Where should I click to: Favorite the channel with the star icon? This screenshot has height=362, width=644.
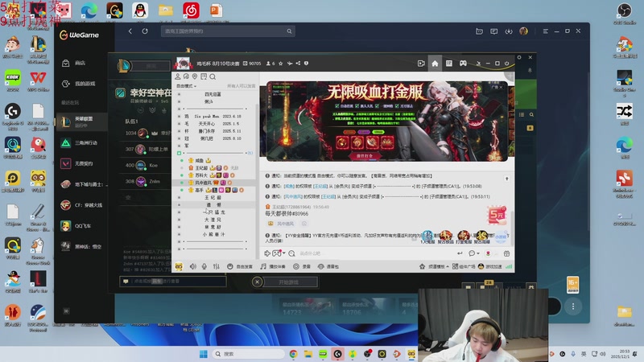pyautogui.click(x=280, y=64)
